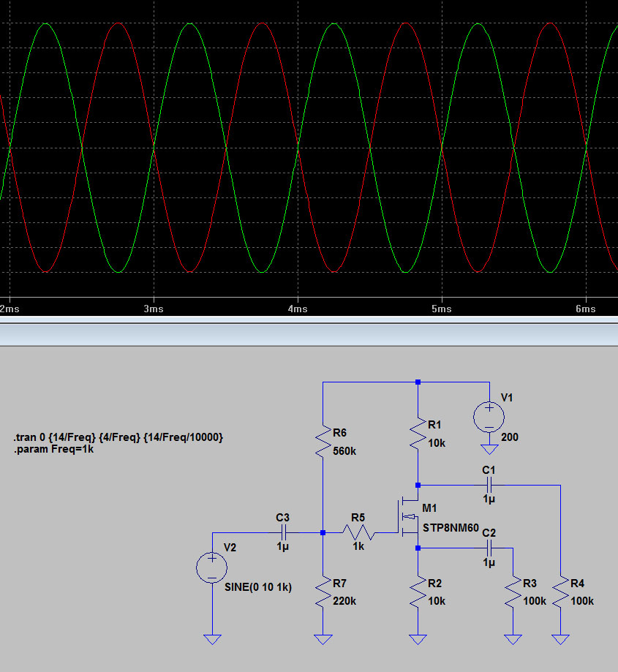The image size is (618, 672).
Task: Click the top supply rail junction above R1
Action: coord(418,382)
